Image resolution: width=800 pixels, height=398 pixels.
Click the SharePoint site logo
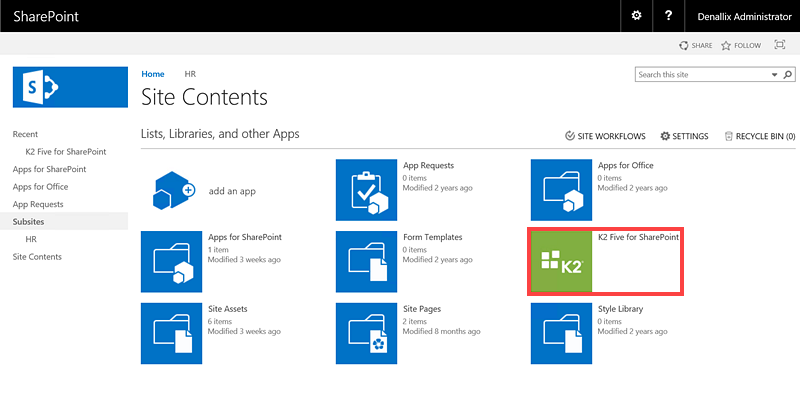click(x=70, y=87)
